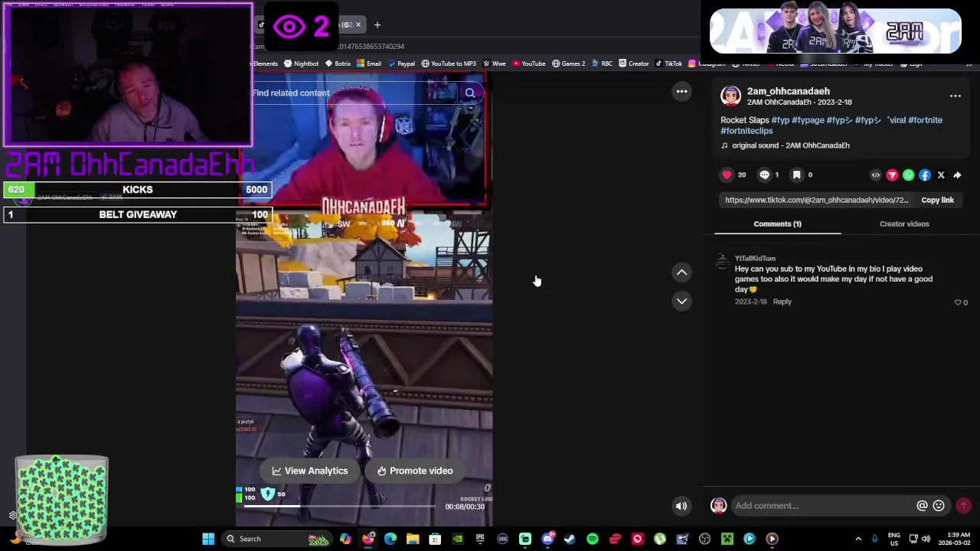Open three-dot menu above the video
Viewport: 980px width, 551px height.
(x=681, y=91)
